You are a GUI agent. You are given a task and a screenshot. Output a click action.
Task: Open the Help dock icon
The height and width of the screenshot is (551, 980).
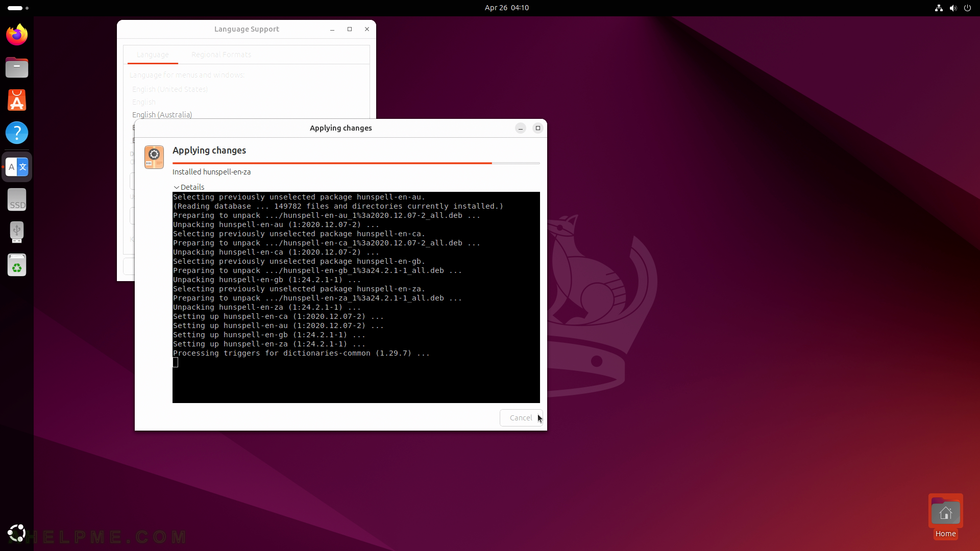pyautogui.click(x=17, y=133)
